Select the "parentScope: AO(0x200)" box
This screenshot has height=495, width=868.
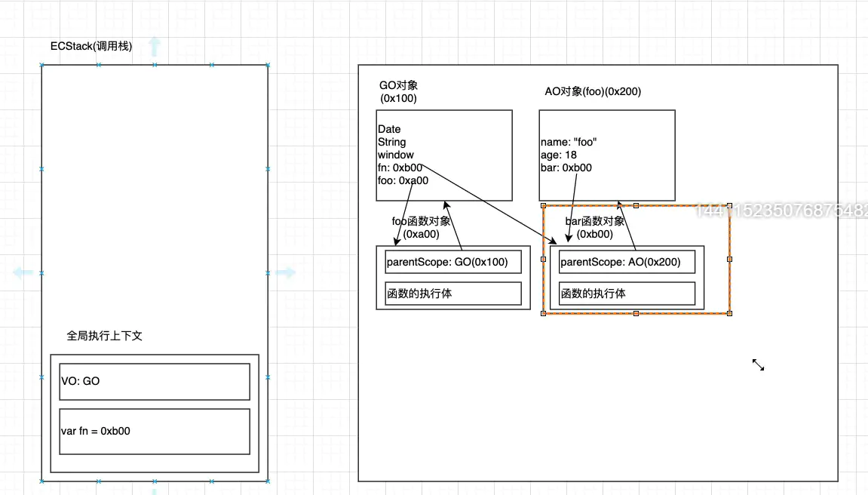tap(626, 263)
